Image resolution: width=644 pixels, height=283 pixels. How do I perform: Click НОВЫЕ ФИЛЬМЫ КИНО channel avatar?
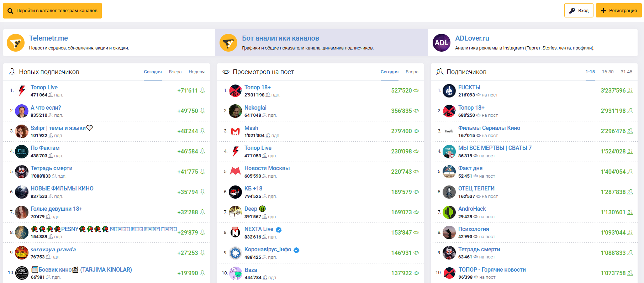[22, 192]
